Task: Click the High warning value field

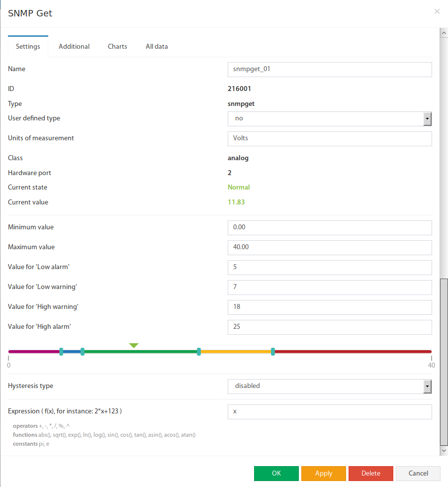Action: 330,307
